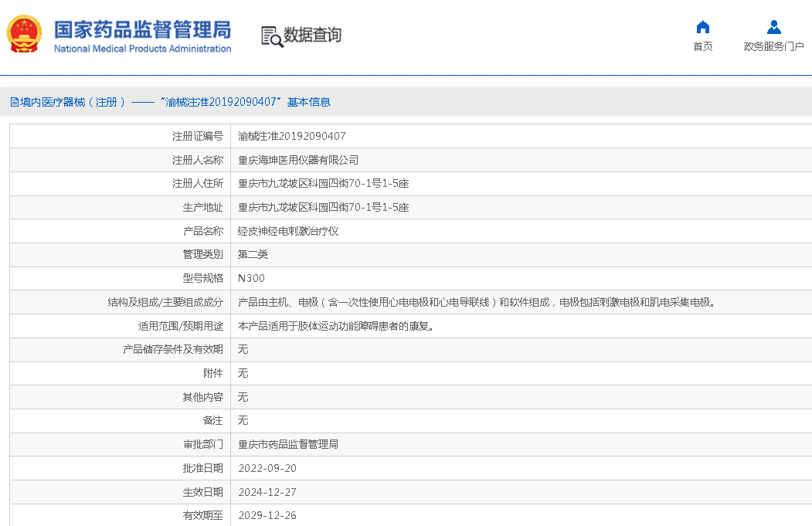The height and width of the screenshot is (526, 812).
Task: Click approval date 2022-09-20
Action: (267, 468)
